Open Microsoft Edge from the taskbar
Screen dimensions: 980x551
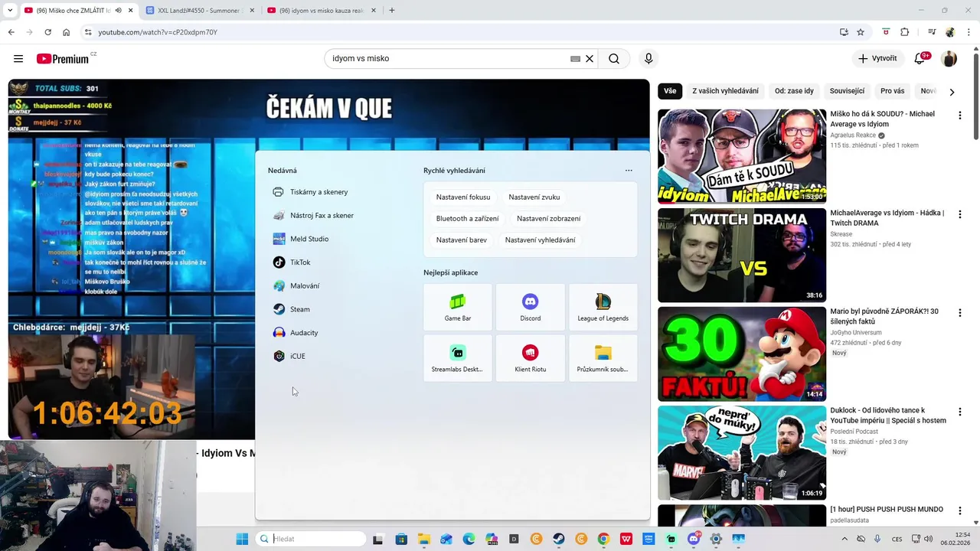click(x=469, y=539)
